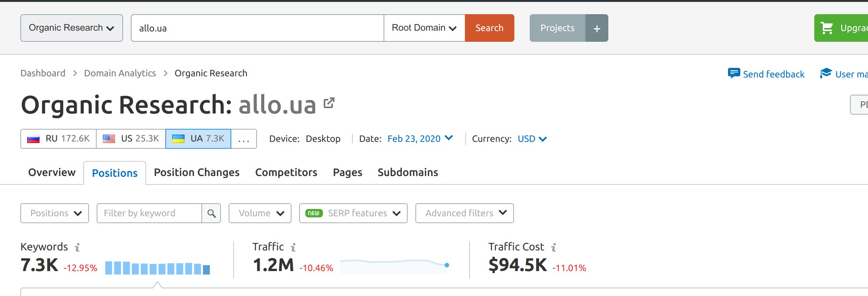Select the US 25.3K database

tap(131, 139)
